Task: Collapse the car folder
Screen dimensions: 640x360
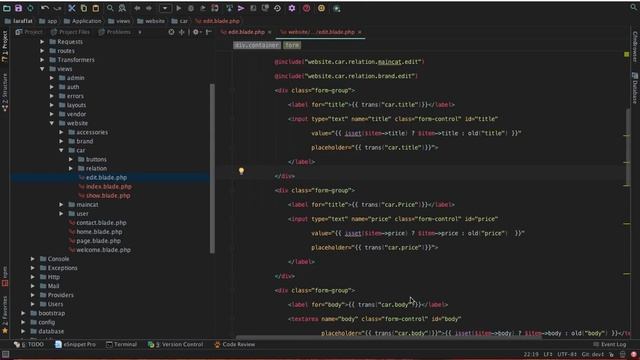Action: 61,150
